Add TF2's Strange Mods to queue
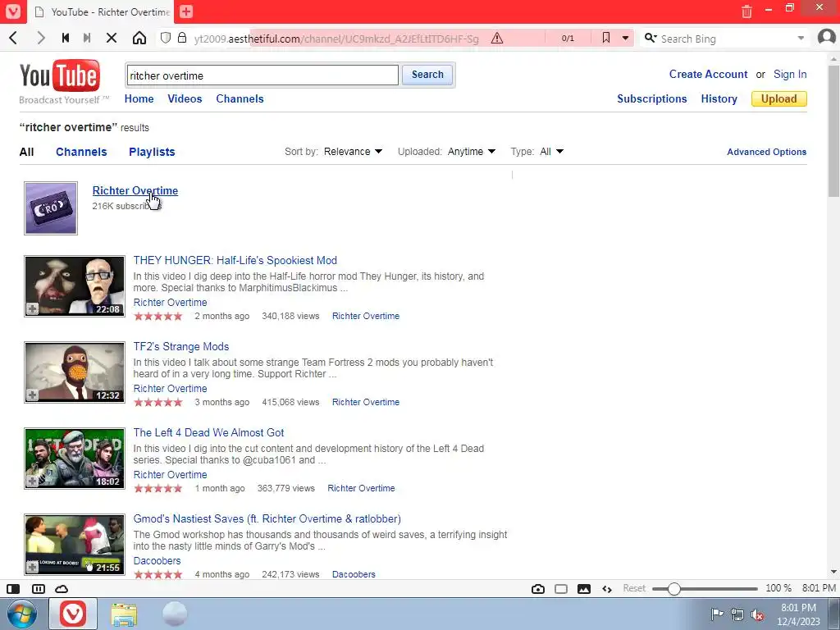Viewport: 840px width, 630px height. click(x=33, y=395)
